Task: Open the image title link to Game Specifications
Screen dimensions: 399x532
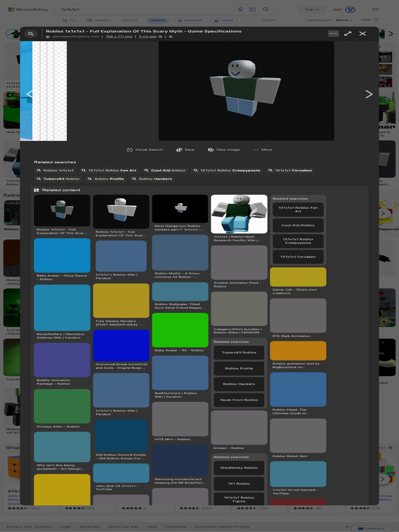Action: pos(143,31)
